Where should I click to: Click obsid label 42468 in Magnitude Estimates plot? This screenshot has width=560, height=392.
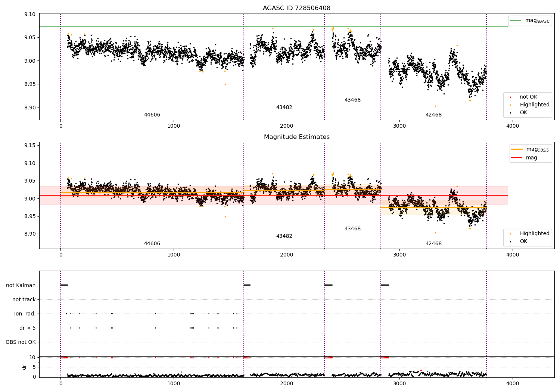433,244
